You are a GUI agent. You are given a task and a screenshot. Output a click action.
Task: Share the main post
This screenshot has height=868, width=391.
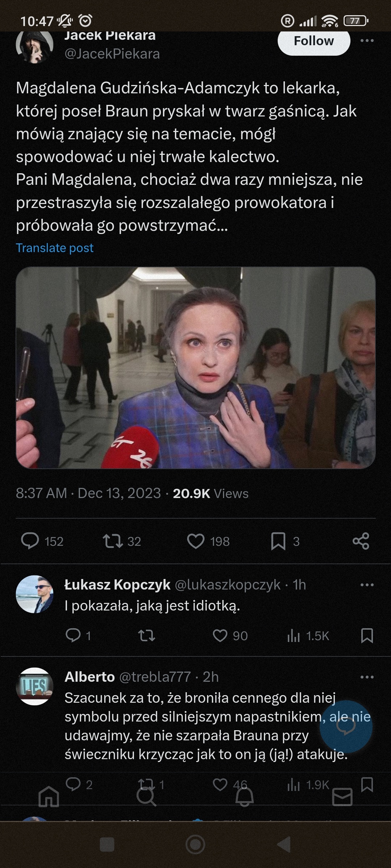[x=361, y=541]
